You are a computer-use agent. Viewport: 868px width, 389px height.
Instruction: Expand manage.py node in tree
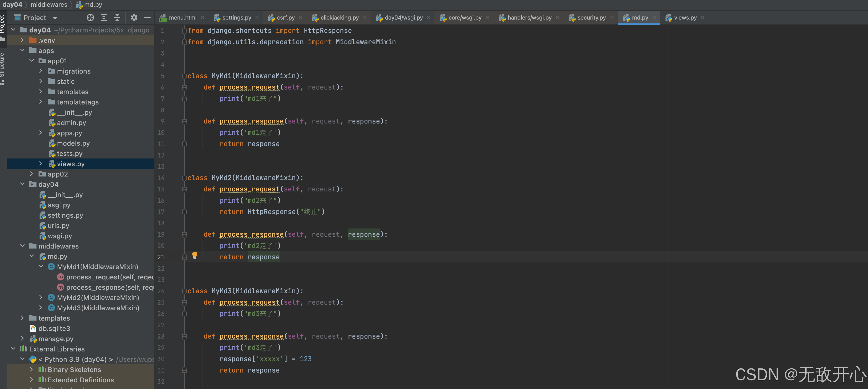pos(22,338)
